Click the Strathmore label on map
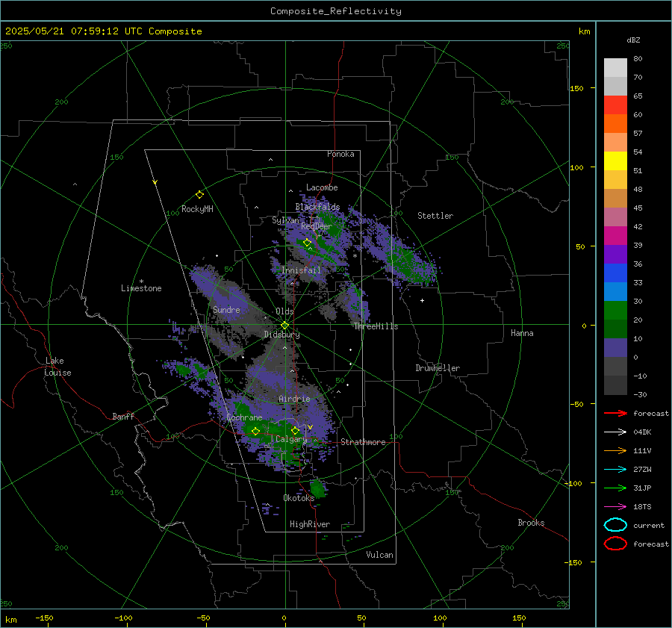This screenshot has width=672, height=628. pos(363,442)
